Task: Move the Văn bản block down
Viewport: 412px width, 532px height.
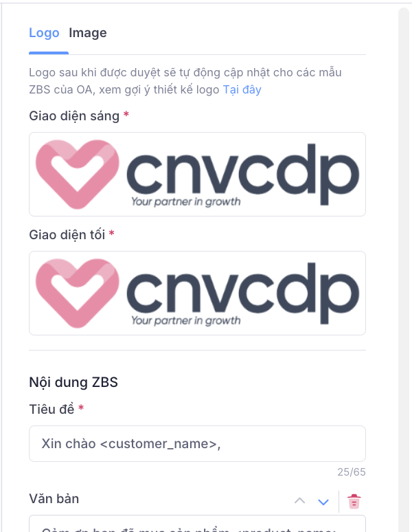Action: (323, 502)
